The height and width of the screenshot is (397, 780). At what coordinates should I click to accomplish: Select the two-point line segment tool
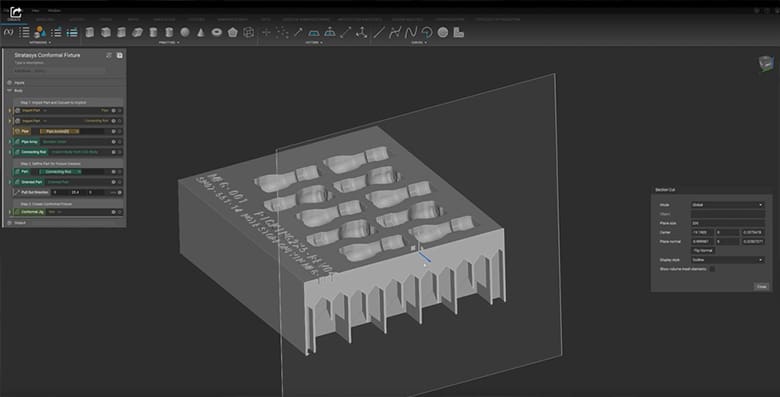[x=346, y=32]
